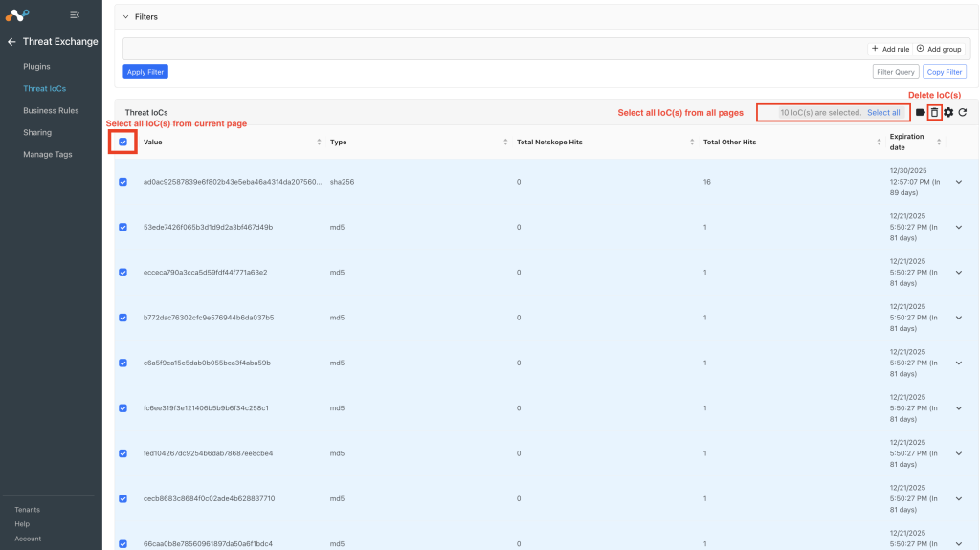
Task: Uncheck row c6a5f9ea15e5dab0 checkbox
Action: click(x=123, y=363)
